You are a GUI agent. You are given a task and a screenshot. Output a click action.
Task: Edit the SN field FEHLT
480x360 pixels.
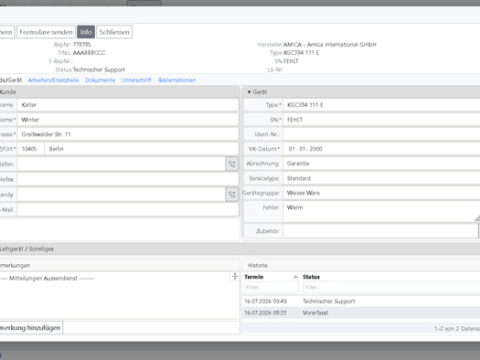click(x=382, y=120)
